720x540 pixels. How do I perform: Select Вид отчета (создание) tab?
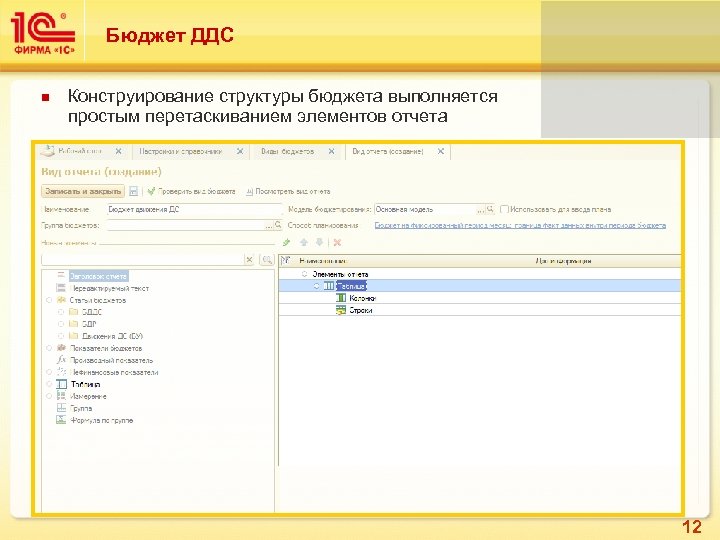(x=388, y=151)
